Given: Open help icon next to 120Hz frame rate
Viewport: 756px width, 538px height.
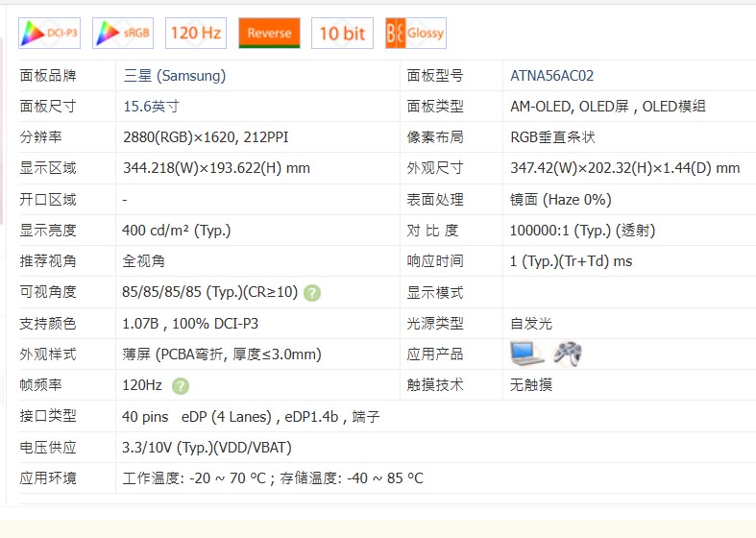Looking at the screenshot, I should [x=181, y=385].
